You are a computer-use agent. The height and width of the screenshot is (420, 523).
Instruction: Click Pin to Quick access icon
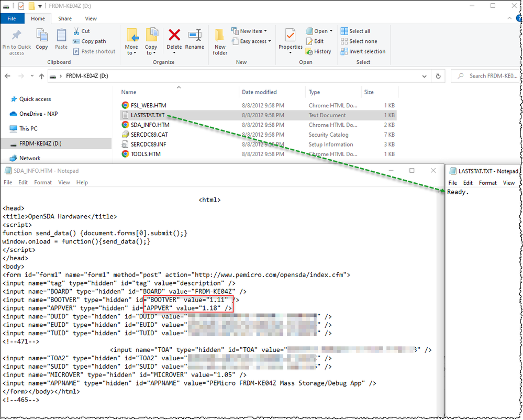click(x=16, y=35)
